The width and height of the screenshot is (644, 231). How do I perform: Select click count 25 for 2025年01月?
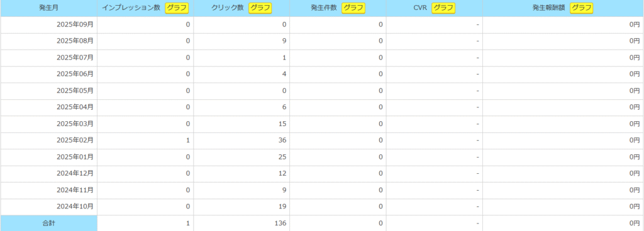[x=282, y=158]
